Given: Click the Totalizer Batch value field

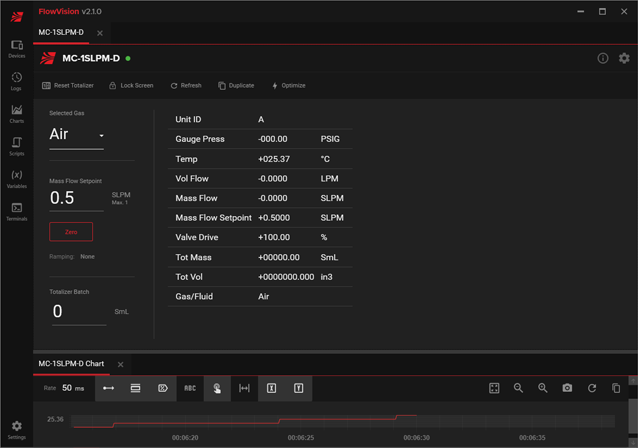Looking at the screenshot, I should [76, 312].
